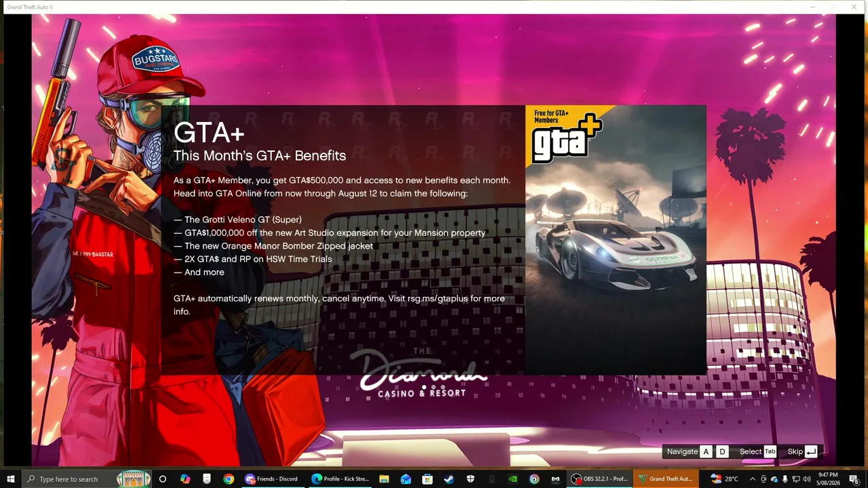868x488 pixels.
Task: Click the Tab key Select prompt
Action: (x=770, y=451)
